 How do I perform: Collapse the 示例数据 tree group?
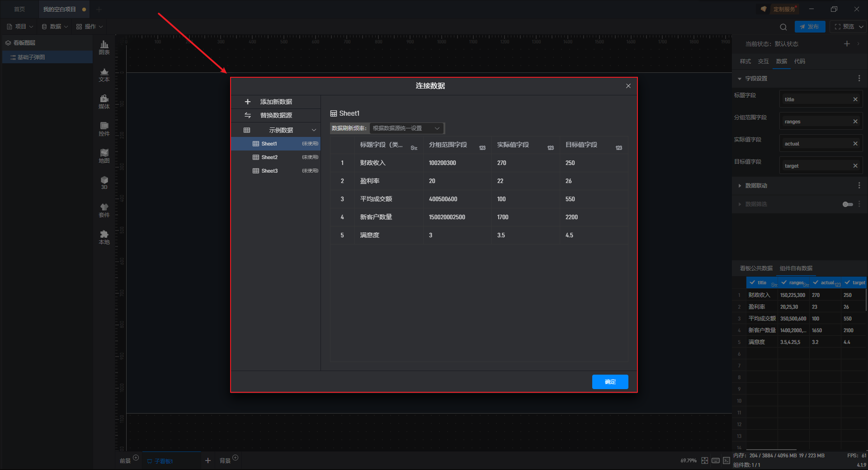pyautogui.click(x=314, y=130)
